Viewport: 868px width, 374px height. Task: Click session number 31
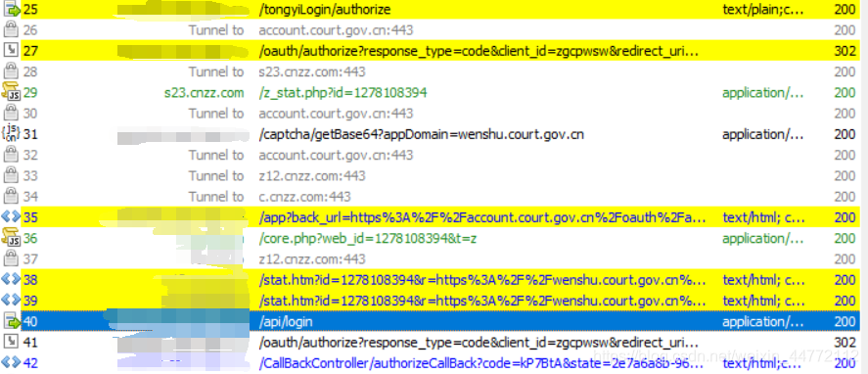click(x=30, y=134)
